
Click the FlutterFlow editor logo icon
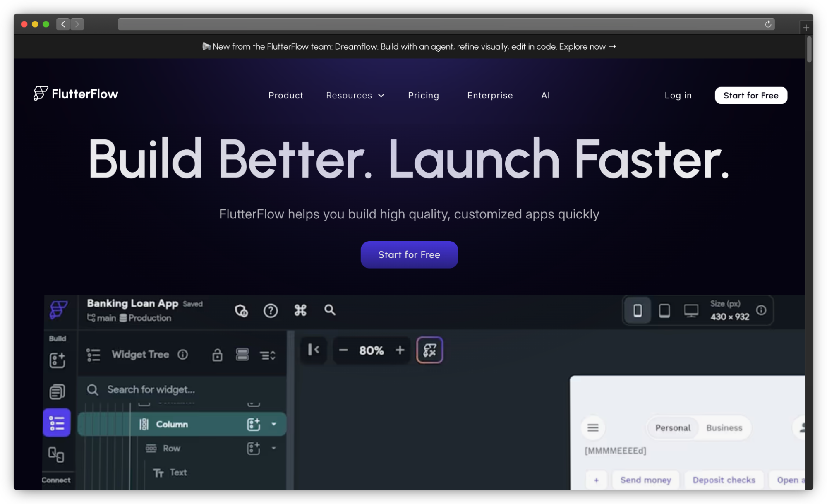point(58,310)
